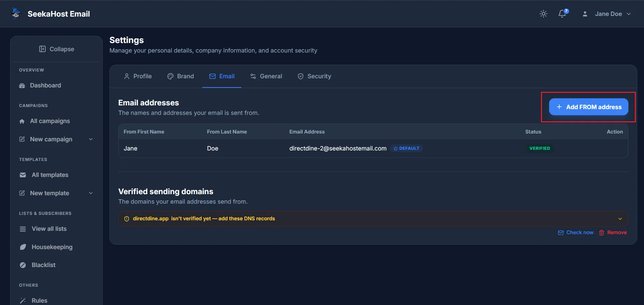Click the person icon on Profile tab
The width and height of the screenshot is (644, 305).
coord(127,76)
